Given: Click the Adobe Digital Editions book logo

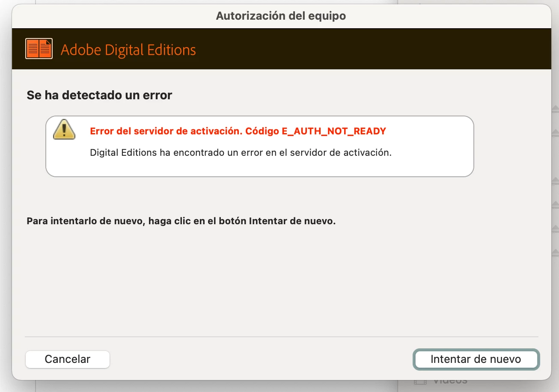Looking at the screenshot, I should pos(39,49).
